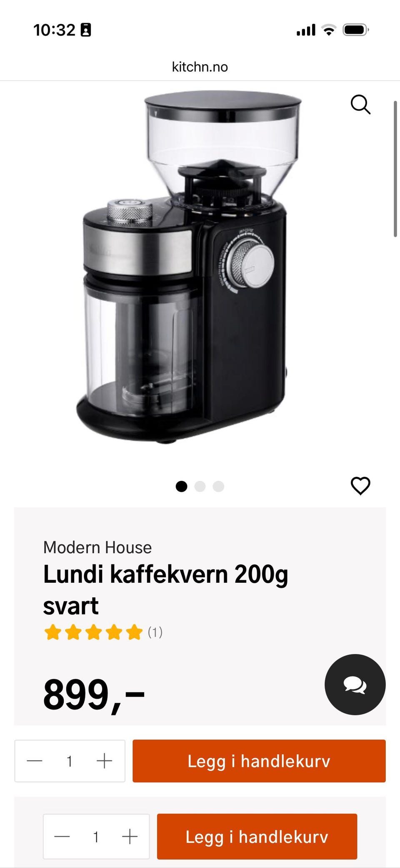The height and width of the screenshot is (868, 400).
Task: Click lower sticky Legg i handlekurv button
Action: pyautogui.click(x=257, y=836)
